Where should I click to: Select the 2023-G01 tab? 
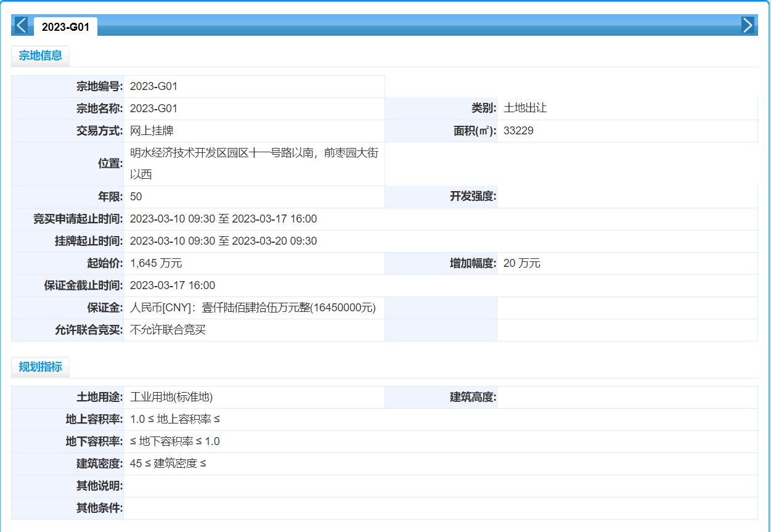pos(65,27)
